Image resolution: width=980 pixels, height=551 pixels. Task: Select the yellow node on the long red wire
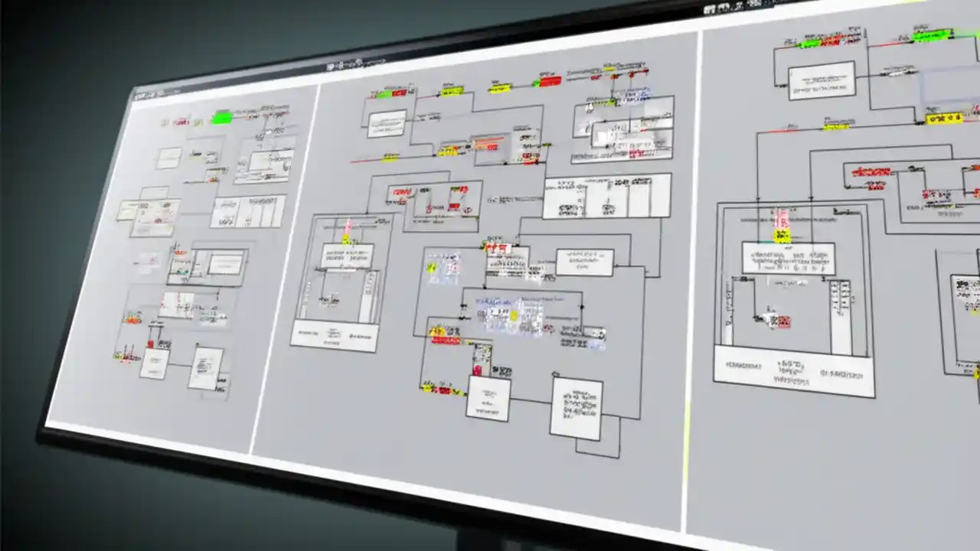(x=390, y=158)
